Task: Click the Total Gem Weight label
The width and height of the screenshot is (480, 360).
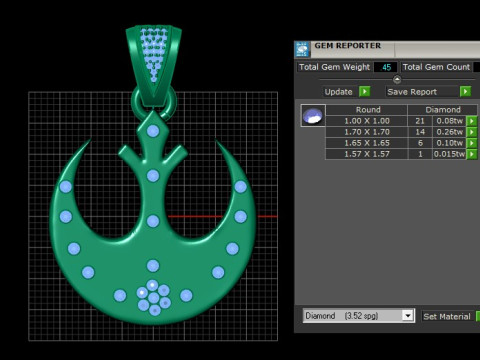Action: [x=334, y=67]
